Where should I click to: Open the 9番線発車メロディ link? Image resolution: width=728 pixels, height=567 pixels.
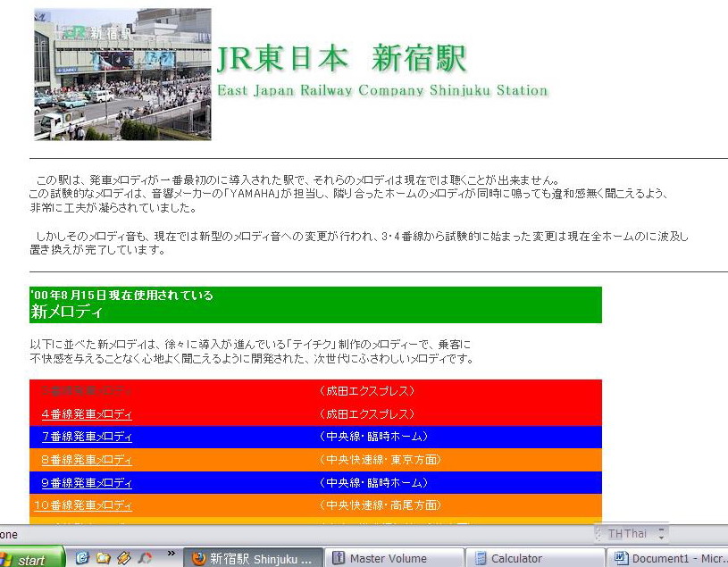click(x=87, y=483)
